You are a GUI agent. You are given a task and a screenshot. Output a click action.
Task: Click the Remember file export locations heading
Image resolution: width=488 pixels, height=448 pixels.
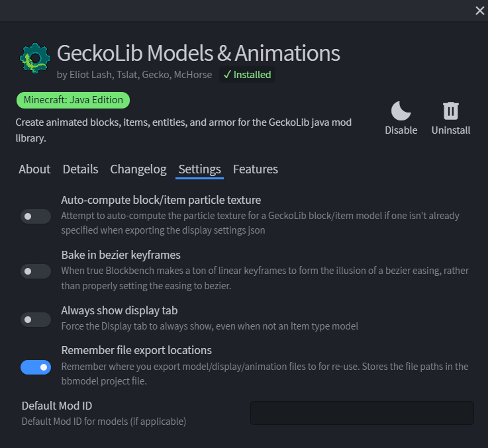136,350
